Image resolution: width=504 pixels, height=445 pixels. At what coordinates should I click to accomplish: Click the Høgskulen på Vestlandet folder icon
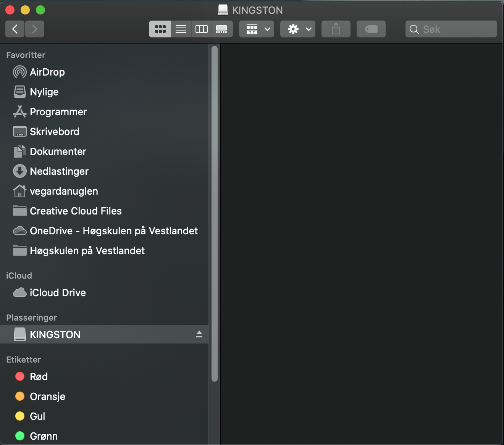click(20, 250)
